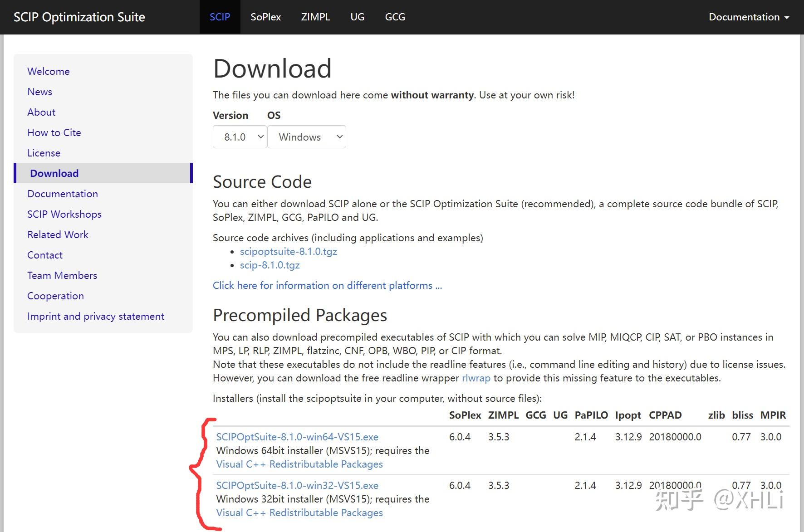Click the SCIP Optimization Suite title

[79, 17]
